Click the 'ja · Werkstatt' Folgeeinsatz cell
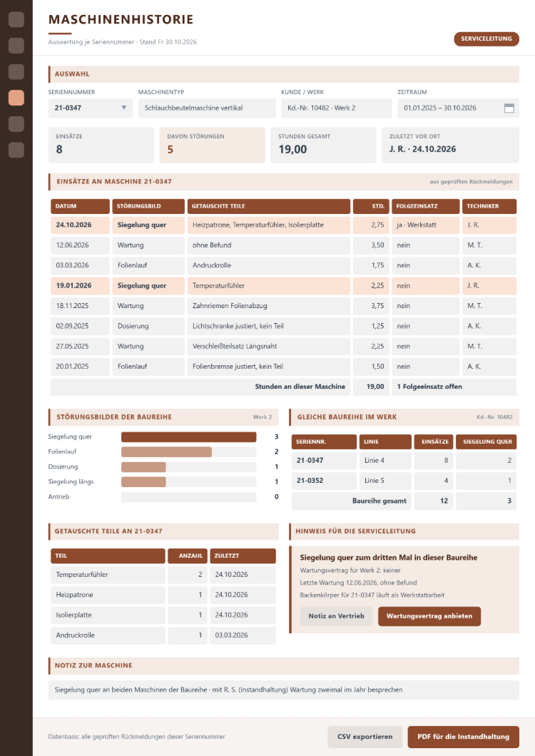This screenshot has width=535, height=756. click(x=425, y=225)
